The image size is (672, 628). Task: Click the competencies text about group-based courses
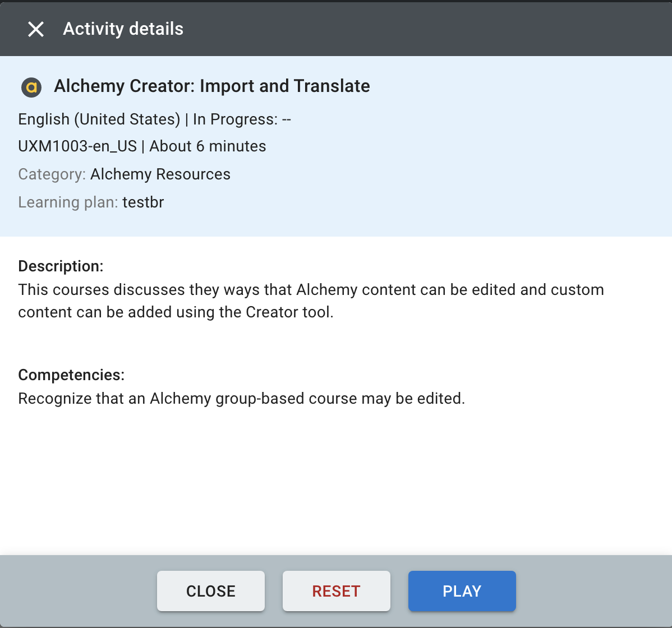[x=240, y=398]
